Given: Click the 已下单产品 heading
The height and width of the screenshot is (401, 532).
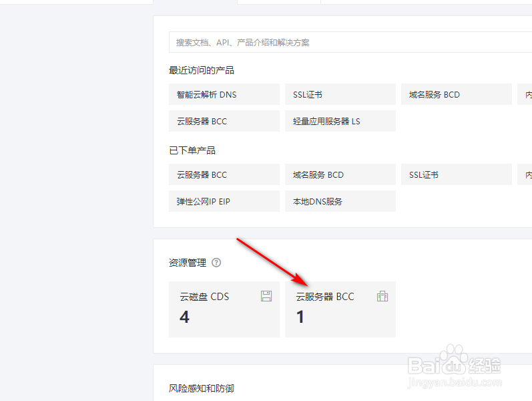Looking at the screenshot, I should click(192, 150).
